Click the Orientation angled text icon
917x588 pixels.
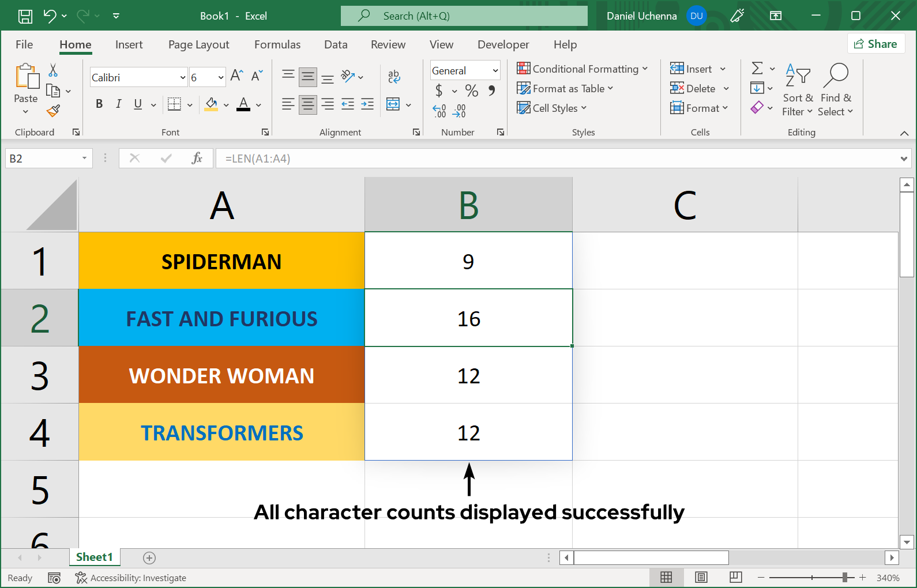point(348,76)
